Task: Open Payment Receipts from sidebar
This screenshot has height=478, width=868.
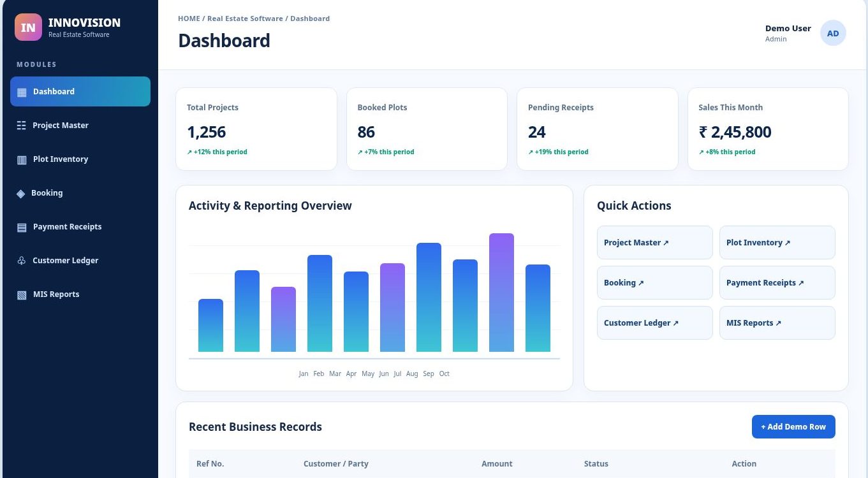Action: click(x=80, y=227)
